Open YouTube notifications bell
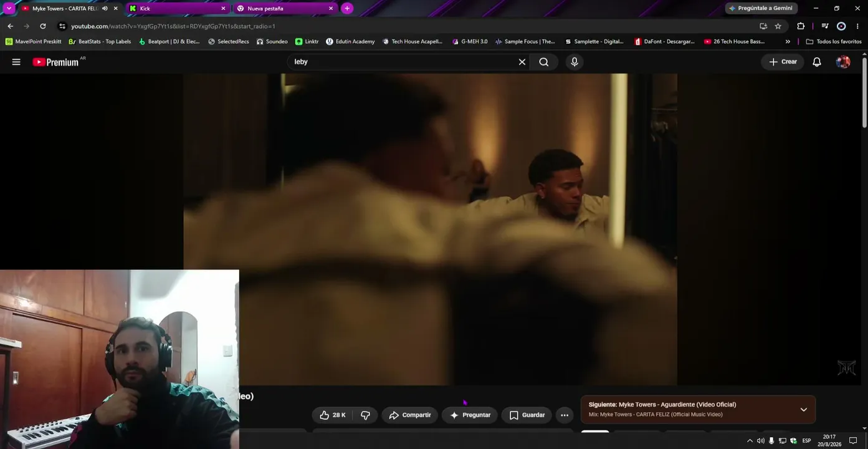Screen dimensions: 868x449 point(817,62)
